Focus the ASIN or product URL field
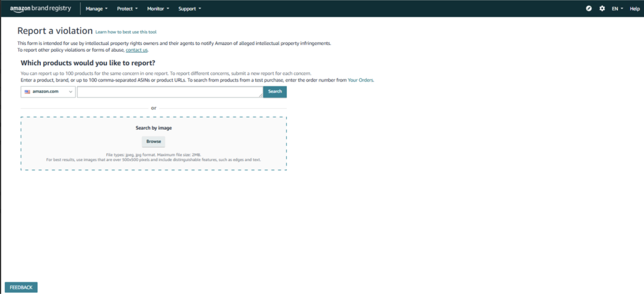Image resolution: width=644 pixels, height=294 pixels. tap(169, 92)
